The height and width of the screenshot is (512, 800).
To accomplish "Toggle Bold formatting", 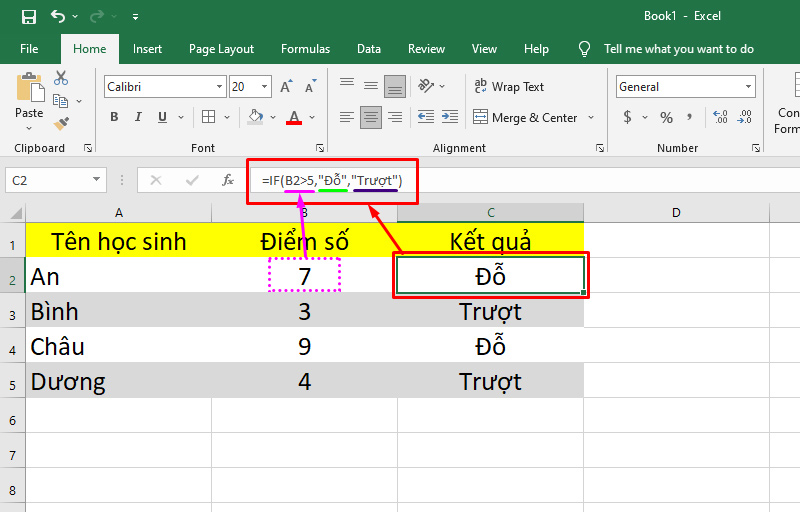I will coord(114,117).
